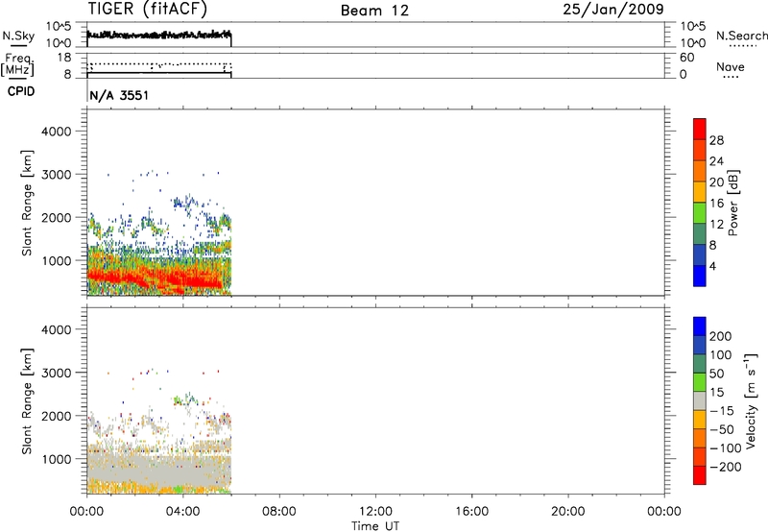The image size is (768, 532).
Task: Pick the light green power colorbar segment
Action: (700, 213)
